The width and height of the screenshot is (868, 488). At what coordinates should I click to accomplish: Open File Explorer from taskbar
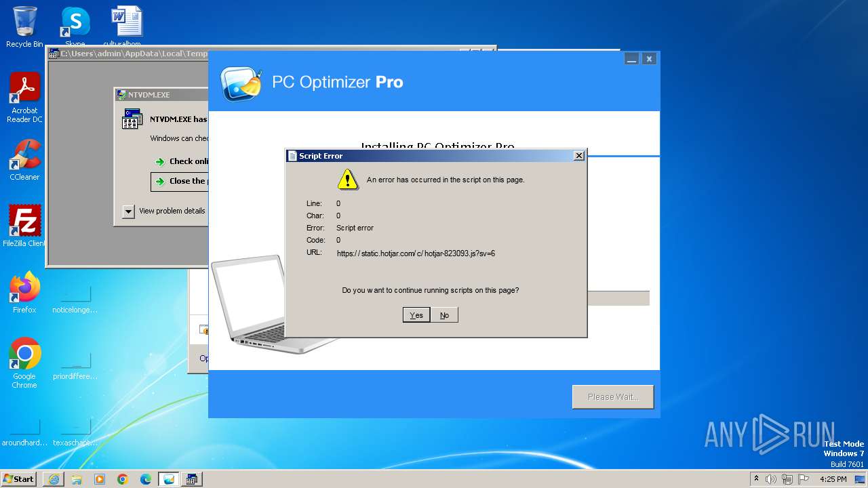click(x=77, y=479)
